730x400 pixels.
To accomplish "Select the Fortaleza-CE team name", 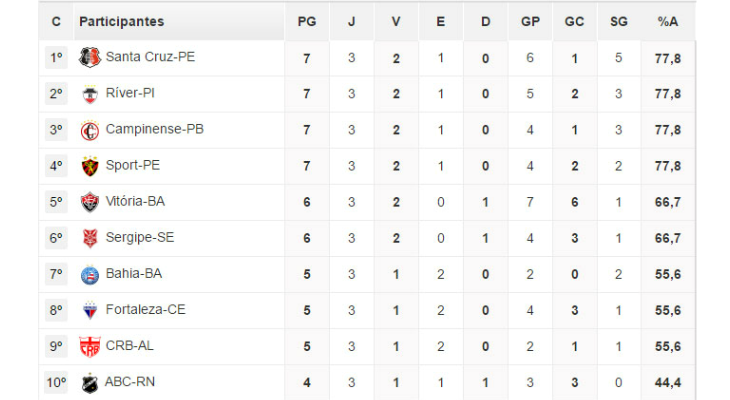I will [145, 309].
